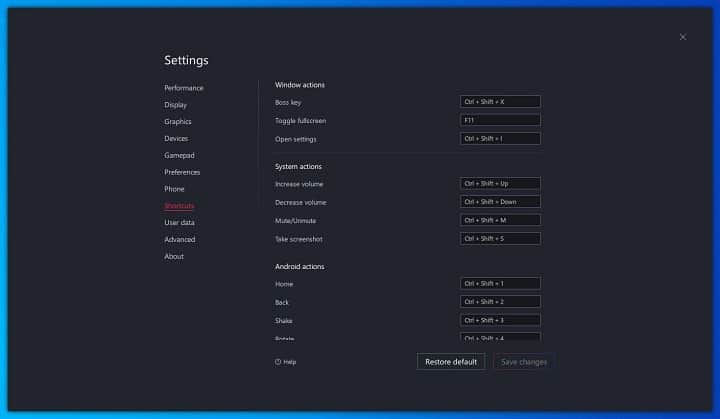The image size is (720, 419).
Task: Close the Settings window with X icon
Action: click(683, 37)
